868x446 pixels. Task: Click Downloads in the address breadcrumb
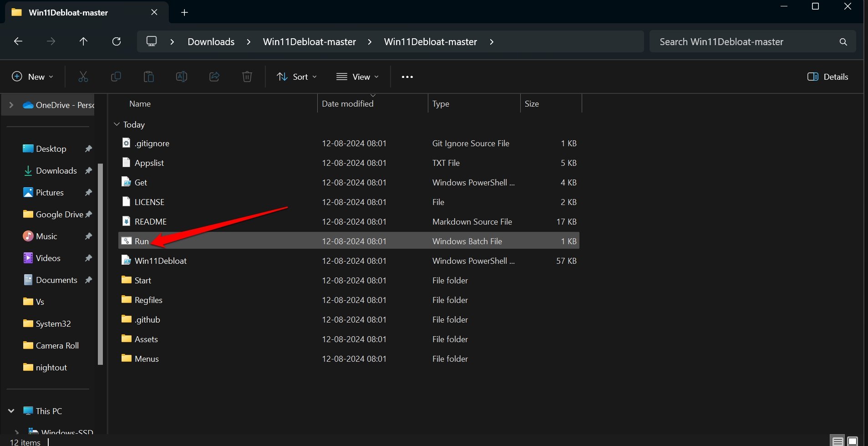(211, 41)
